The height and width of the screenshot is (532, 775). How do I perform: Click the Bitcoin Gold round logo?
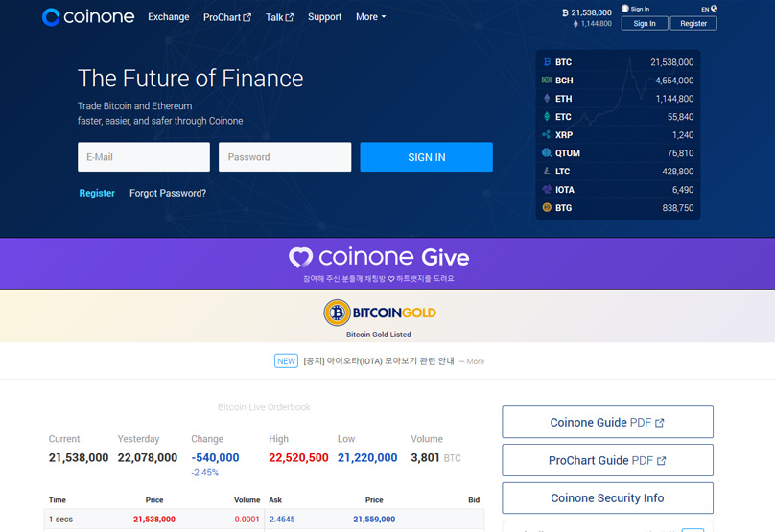coord(337,312)
